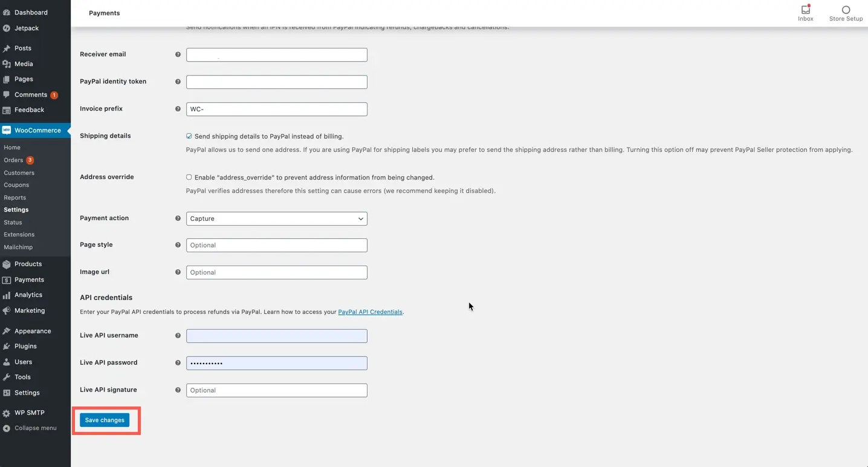Open the Payment action Capture dropdown

click(277, 218)
